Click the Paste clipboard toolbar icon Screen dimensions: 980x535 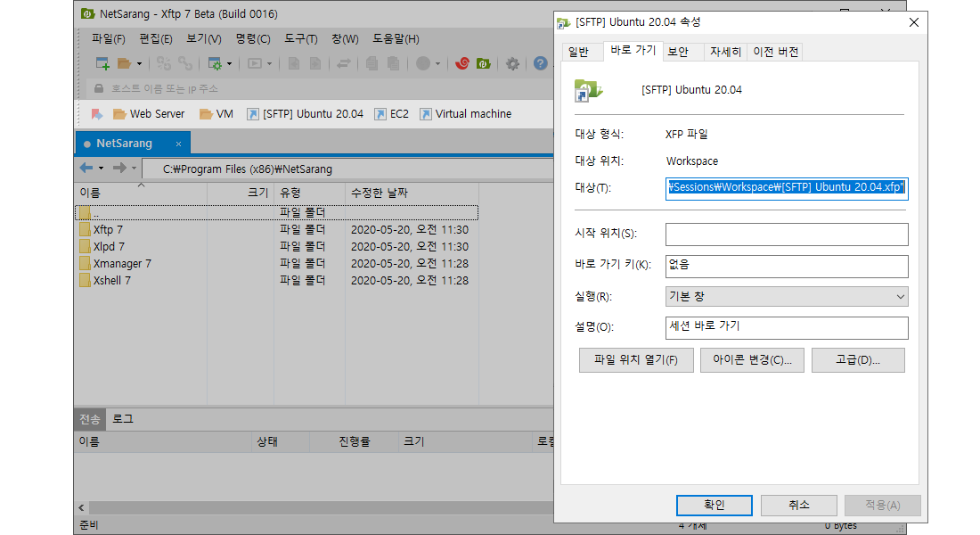coord(393,63)
